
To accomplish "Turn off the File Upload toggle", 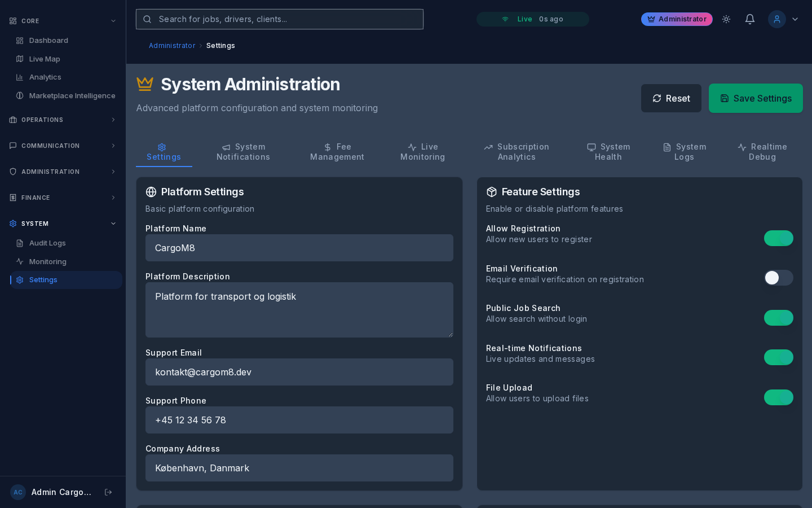I will coord(778,397).
